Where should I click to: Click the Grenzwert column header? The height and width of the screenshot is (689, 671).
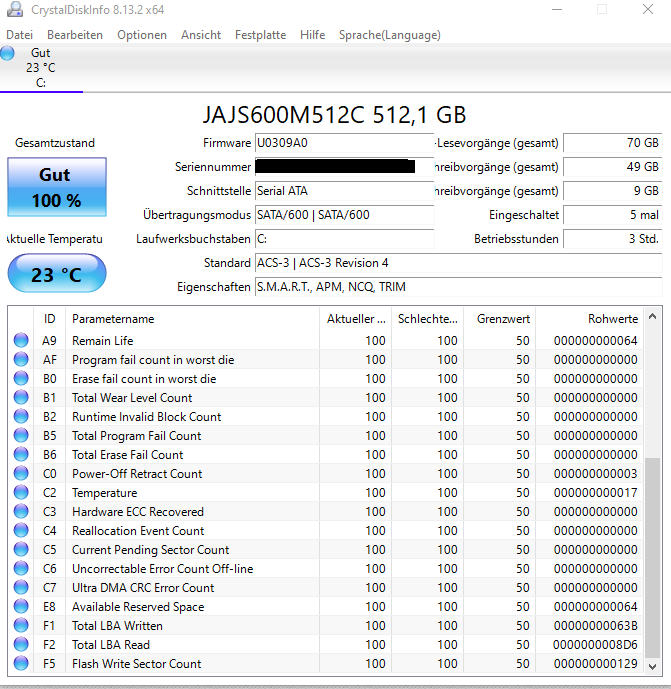(x=500, y=319)
